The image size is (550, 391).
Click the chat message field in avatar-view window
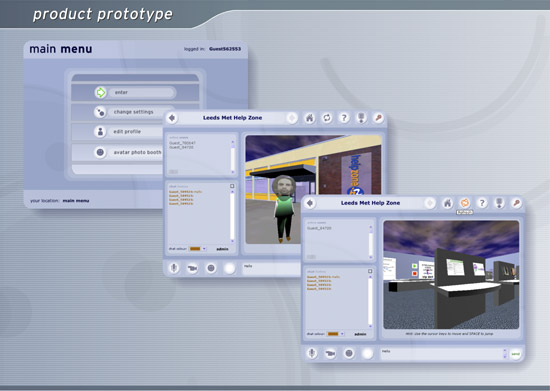pos(272,269)
